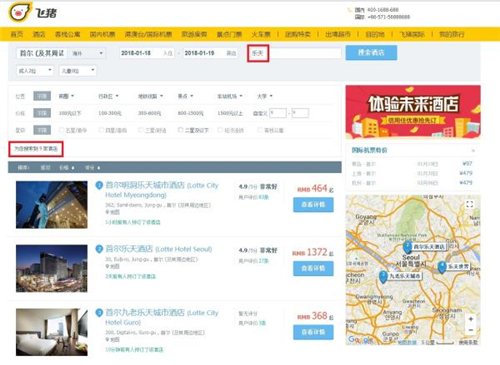500x365 pixels.
Task: View details for Lotte Hotel Seoul RMB 1372
Action: 313,268
